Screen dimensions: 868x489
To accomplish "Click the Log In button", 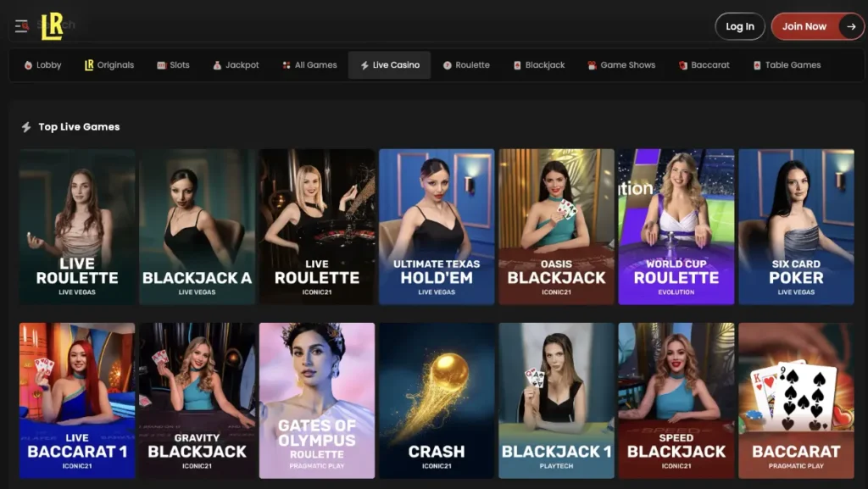I will (x=739, y=26).
